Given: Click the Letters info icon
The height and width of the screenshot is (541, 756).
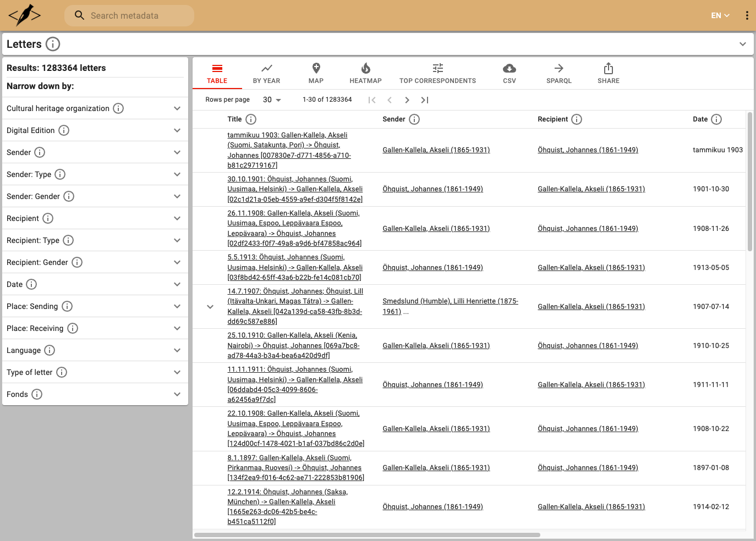Looking at the screenshot, I should tap(53, 44).
